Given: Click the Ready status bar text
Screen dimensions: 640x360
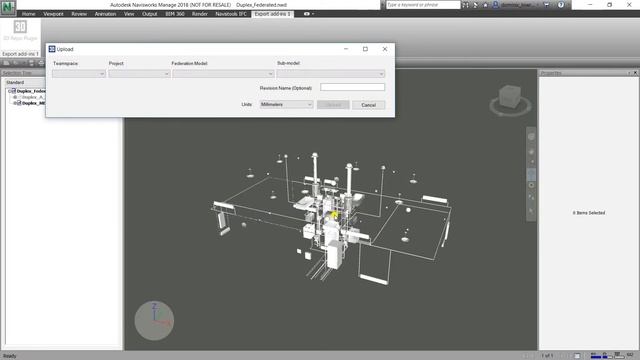Looking at the screenshot, I should 10,356.
